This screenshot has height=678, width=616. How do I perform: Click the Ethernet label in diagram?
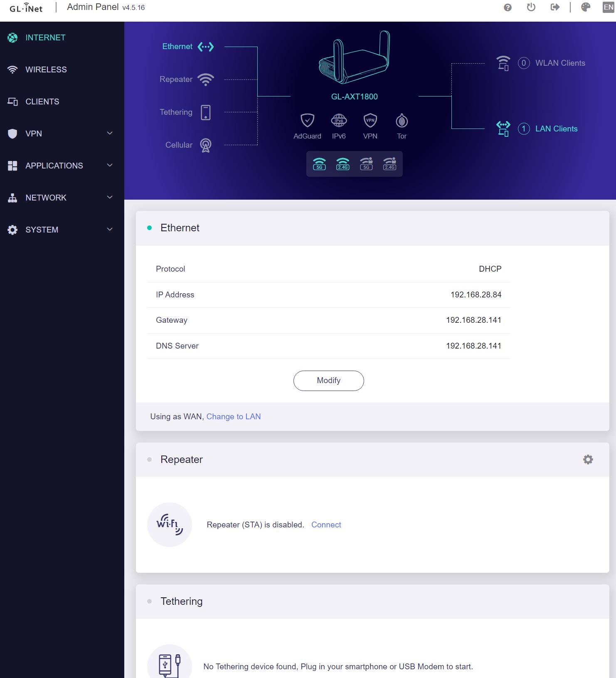point(177,47)
